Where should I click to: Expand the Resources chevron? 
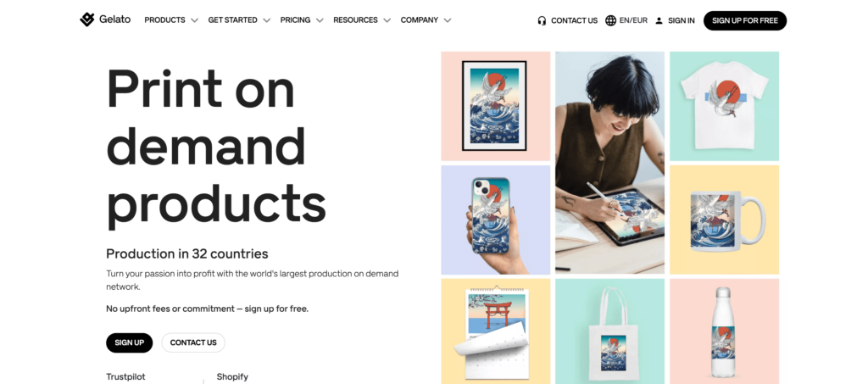[x=387, y=20]
